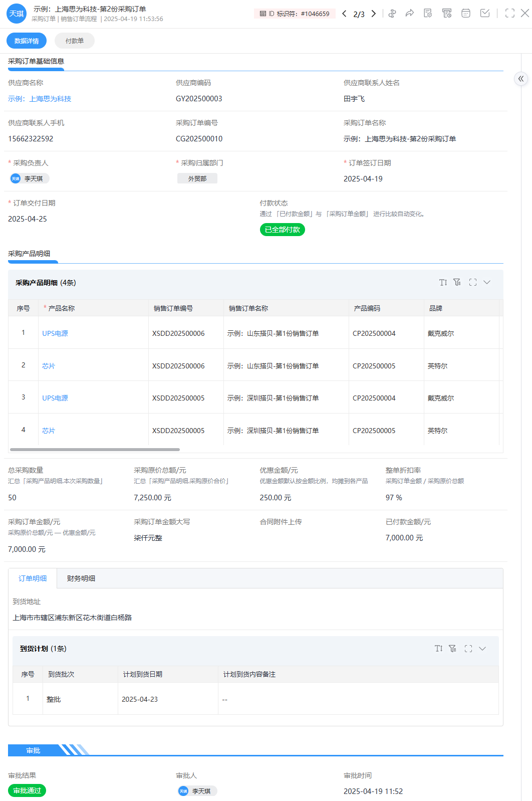Click the share arrow icon
This screenshot has height=801, width=532.
[x=410, y=14]
